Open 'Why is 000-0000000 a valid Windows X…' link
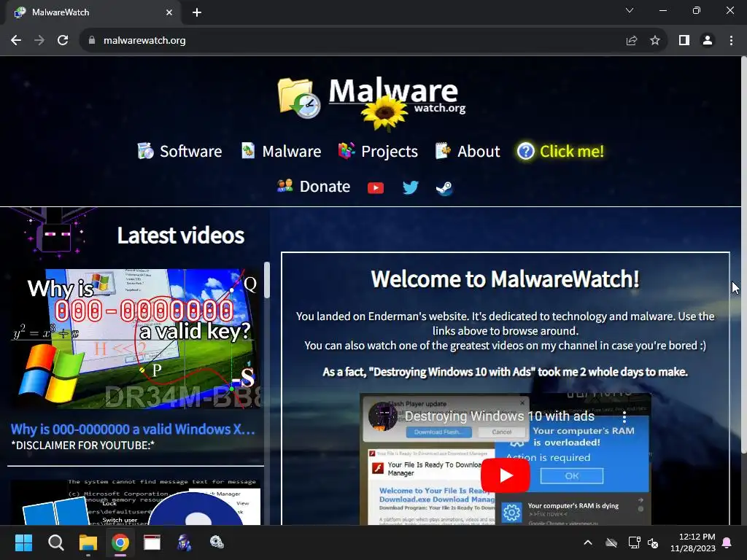 pyautogui.click(x=133, y=429)
